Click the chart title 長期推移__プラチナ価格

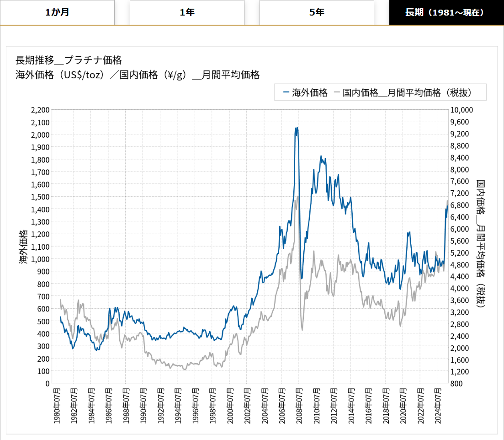[69, 60]
